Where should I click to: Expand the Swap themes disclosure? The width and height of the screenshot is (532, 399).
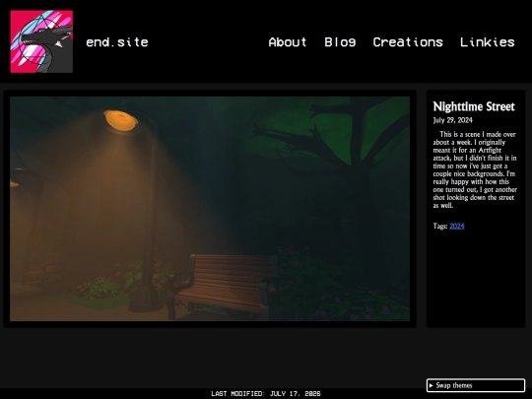476,385
